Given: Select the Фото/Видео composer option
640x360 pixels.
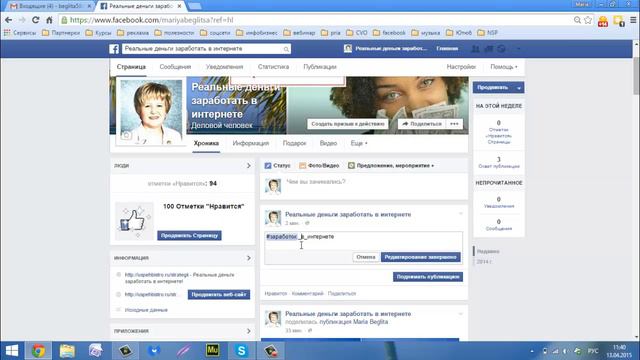Looking at the screenshot, I should (x=319, y=166).
